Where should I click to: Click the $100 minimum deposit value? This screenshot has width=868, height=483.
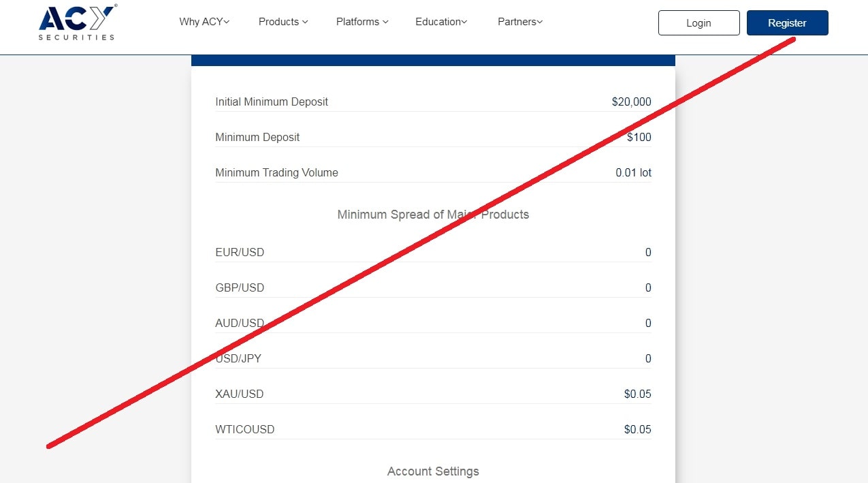[x=639, y=138]
